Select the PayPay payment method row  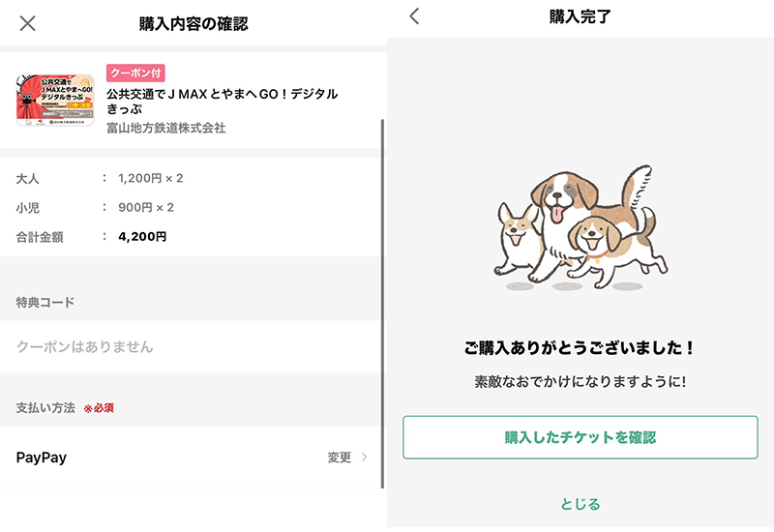click(192, 458)
